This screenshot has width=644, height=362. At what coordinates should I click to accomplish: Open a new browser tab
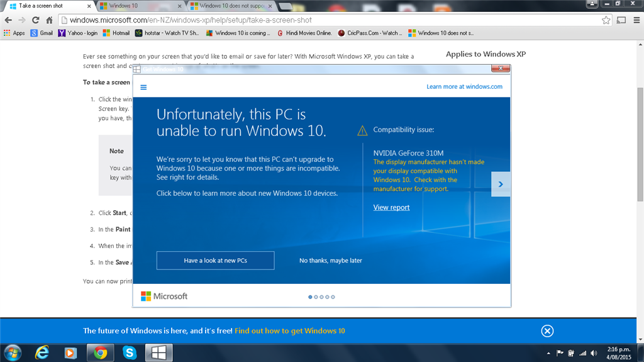pyautogui.click(x=285, y=6)
